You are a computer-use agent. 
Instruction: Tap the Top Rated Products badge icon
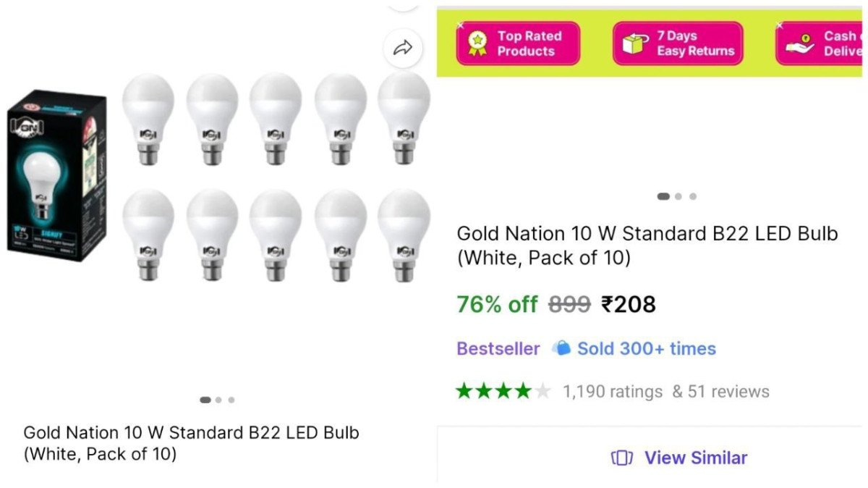[477, 43]
